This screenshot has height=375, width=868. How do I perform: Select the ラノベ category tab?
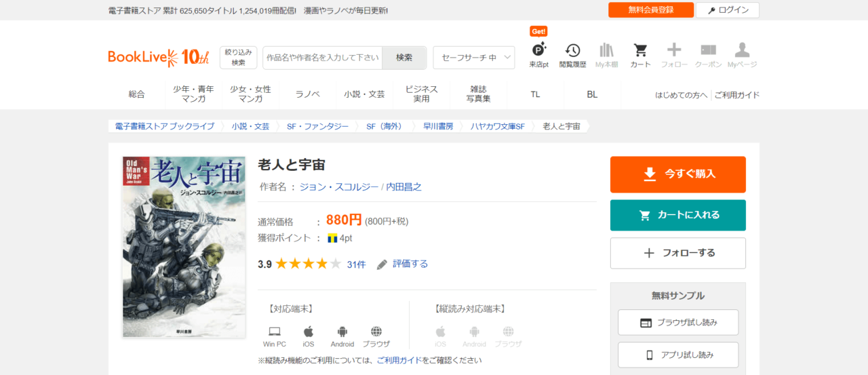tap(307, 94)
